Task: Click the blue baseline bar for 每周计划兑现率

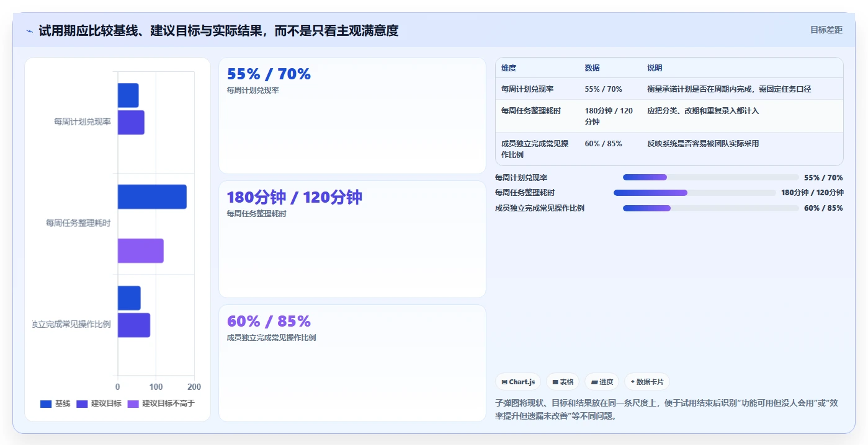Action: 128,95
